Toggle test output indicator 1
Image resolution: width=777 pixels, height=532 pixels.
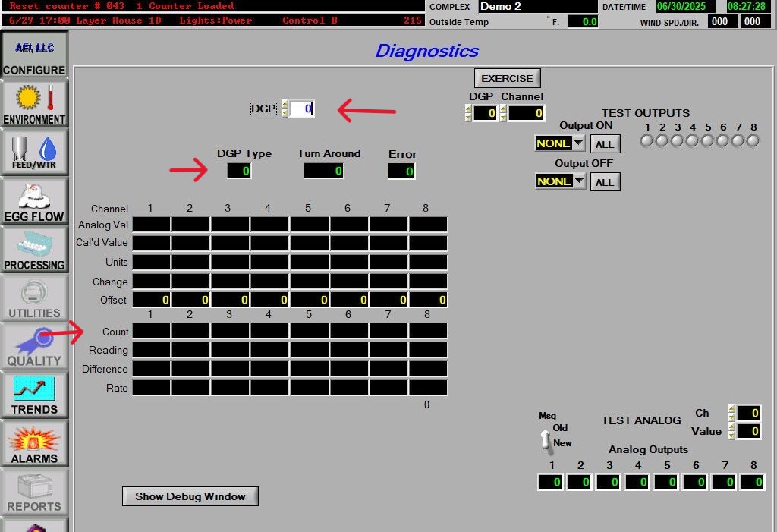click(646, 140)
